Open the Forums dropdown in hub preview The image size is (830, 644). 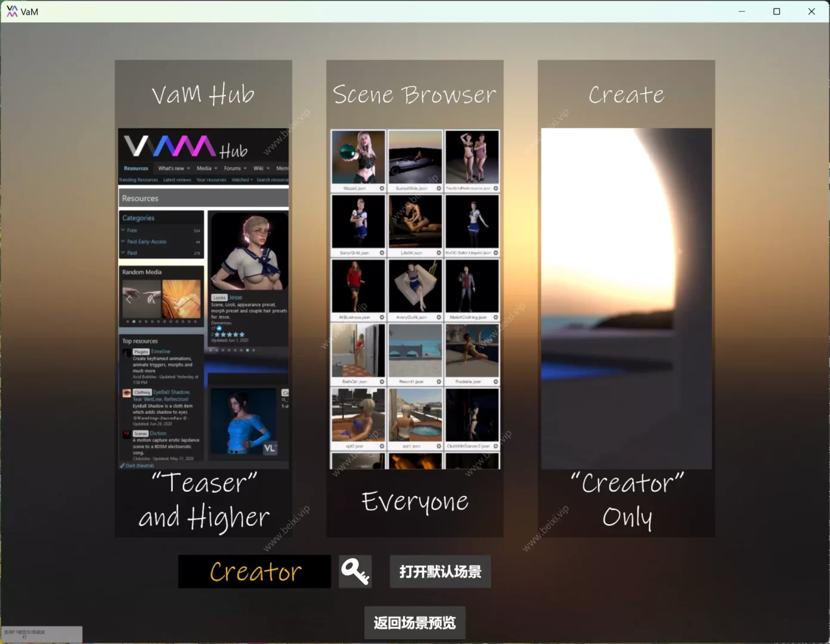[x=235, y=168]
